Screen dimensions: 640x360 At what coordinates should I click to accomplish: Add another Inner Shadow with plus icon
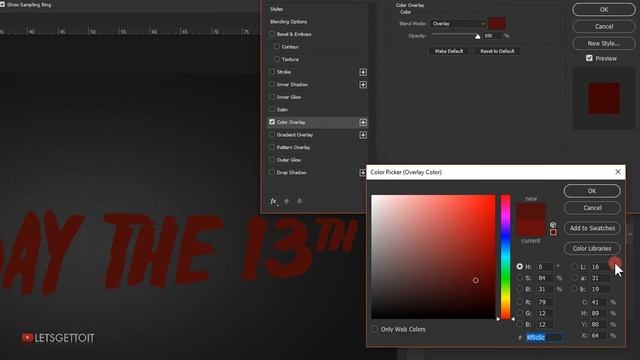click(363, 84)
